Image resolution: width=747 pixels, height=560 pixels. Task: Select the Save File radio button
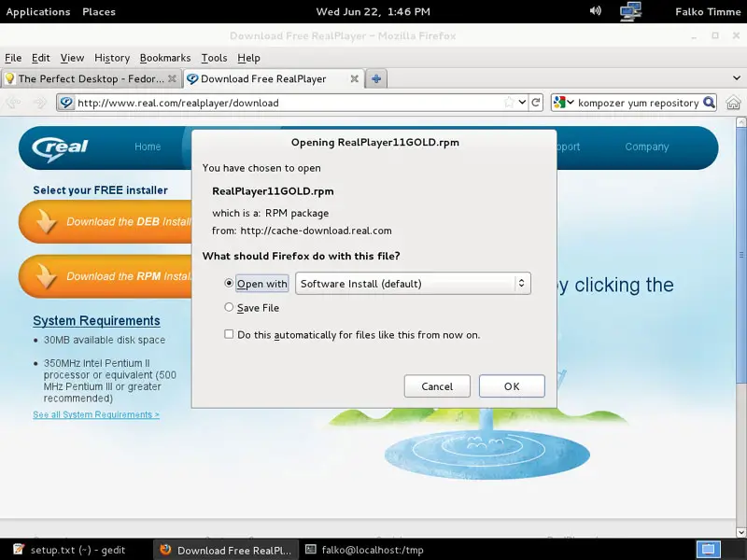tap(229, 307)
